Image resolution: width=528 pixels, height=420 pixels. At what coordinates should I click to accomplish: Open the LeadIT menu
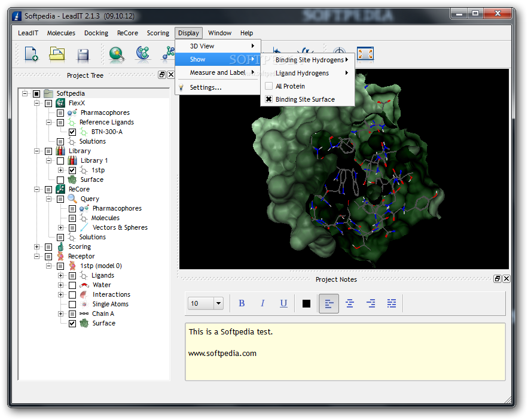point(28,33)
